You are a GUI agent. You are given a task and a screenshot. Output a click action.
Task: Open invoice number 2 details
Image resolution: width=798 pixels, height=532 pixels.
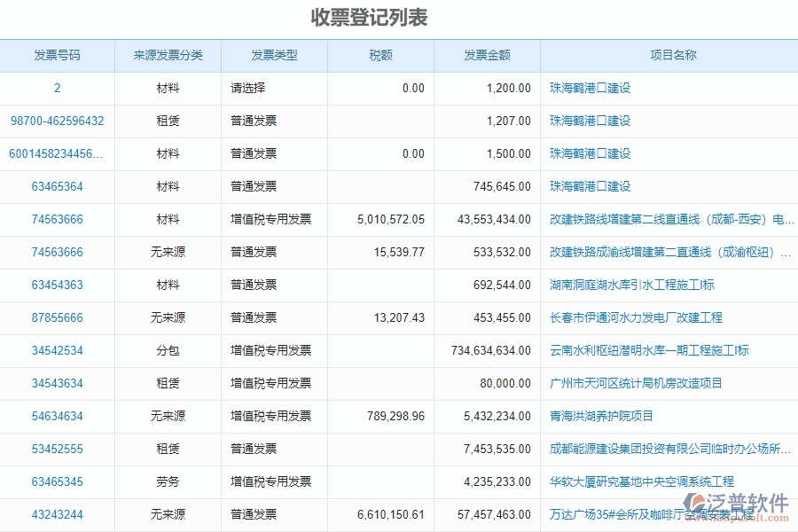[57, 88]
